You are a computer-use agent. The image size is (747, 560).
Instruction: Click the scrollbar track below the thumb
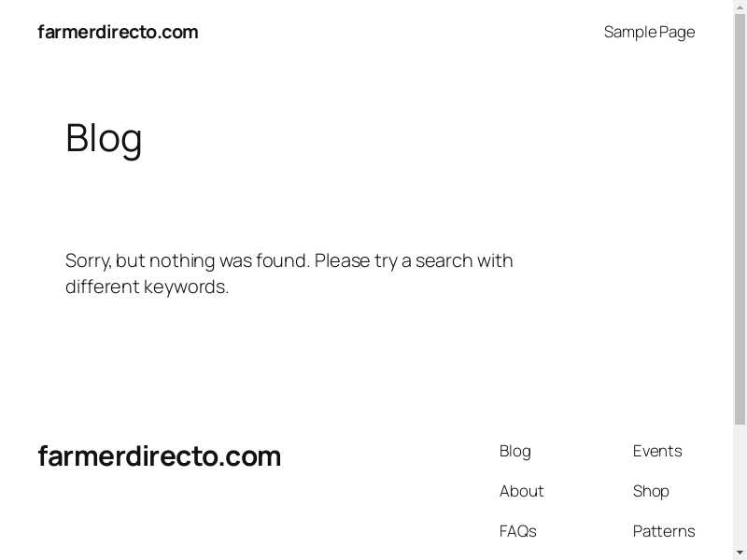pos(740,485)
